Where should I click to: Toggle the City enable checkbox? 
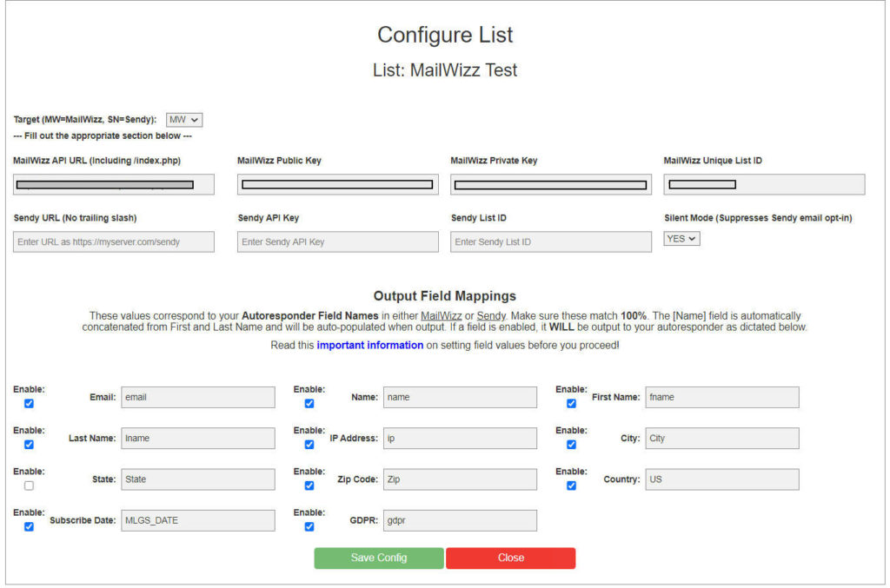pyautogui.click(x=572, y=445)
